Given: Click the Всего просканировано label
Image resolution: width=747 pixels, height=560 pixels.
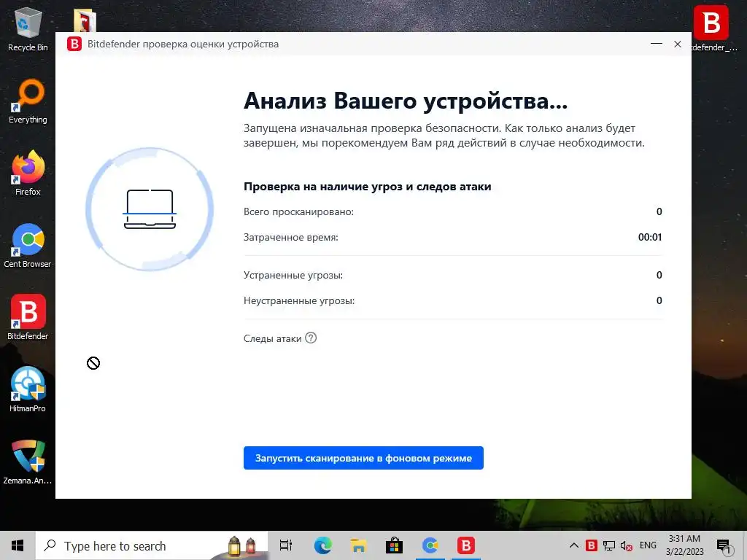Looking at the screenshot, I should click(x=298, y=212).
